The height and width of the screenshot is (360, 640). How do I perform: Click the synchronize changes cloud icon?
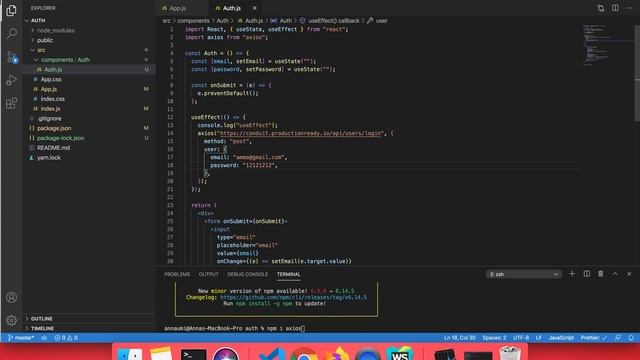click(x=44, y=338)
